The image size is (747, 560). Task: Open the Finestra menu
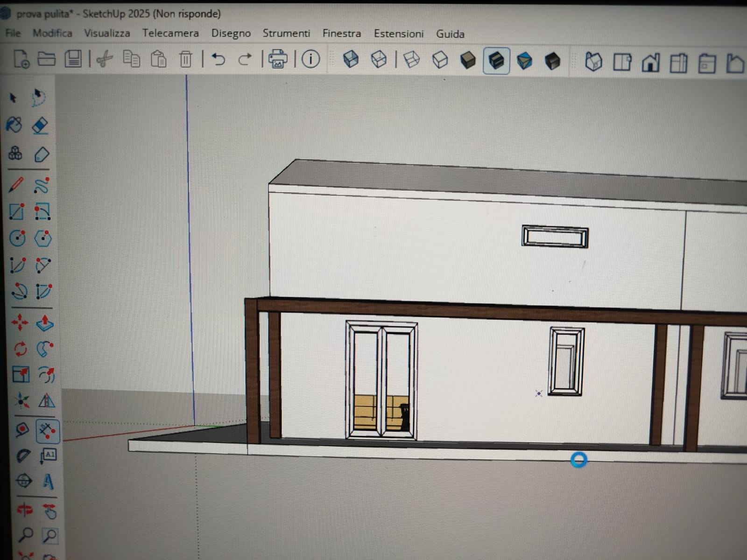click(x=342, y=34)
